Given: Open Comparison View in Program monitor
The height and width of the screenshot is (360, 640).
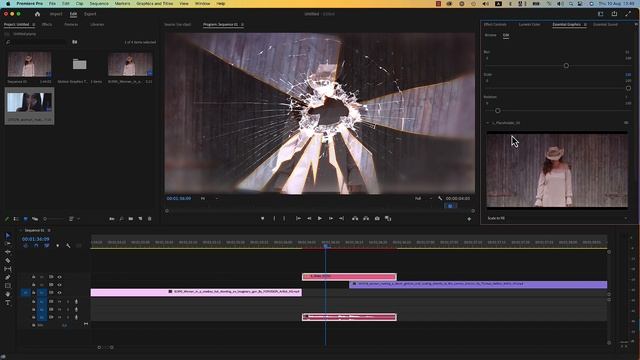Looking at the screenshot, I should click(388, 218).
